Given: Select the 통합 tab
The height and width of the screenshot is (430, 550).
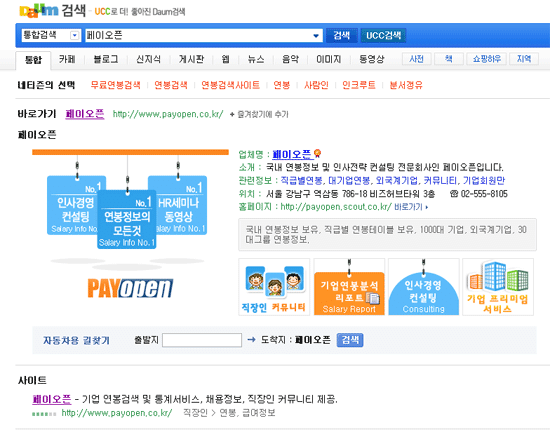Looking at the screenshot, I should pyautogui.click(x=33, y=60).
